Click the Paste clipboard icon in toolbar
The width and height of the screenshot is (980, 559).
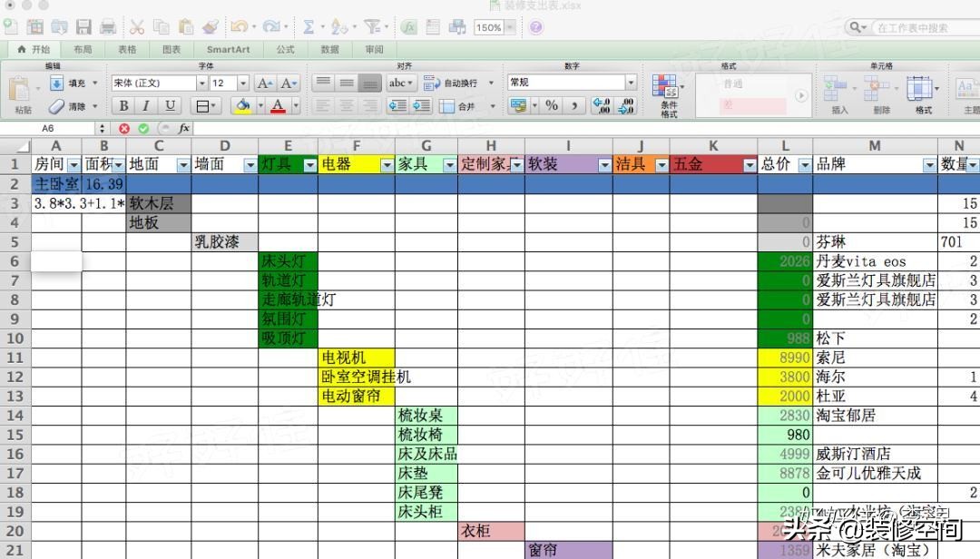(186, 27)
